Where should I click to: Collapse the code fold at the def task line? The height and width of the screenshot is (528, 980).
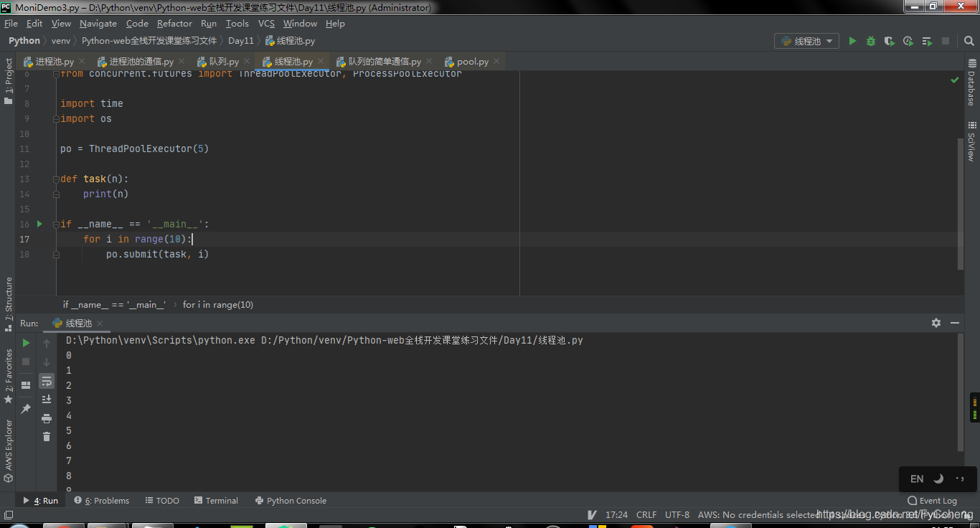pos(56,179)
